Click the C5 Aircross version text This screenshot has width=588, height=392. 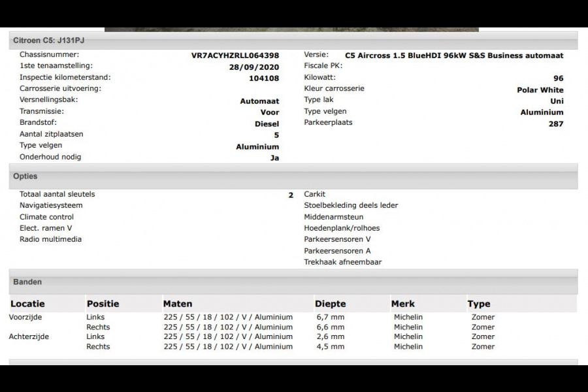click(x=453, y=56)
